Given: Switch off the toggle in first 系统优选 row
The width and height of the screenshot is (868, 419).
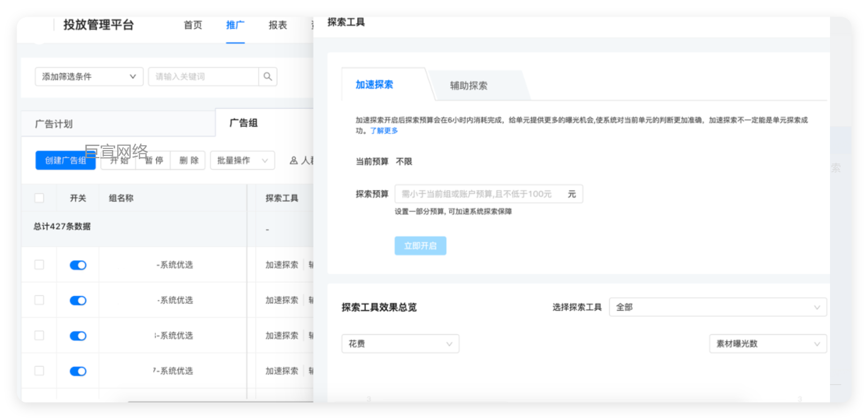Looking at the screenshot, I should (78, 265).
